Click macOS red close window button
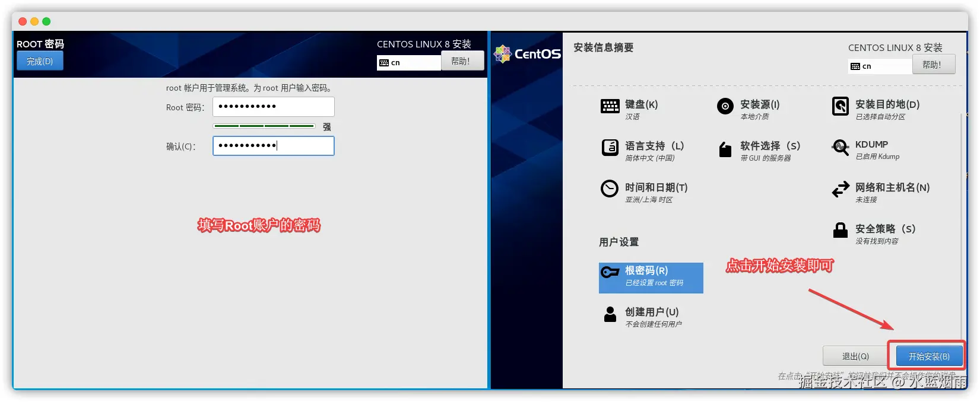This screenshot has height=402, width=980. [x=23, y=21]
